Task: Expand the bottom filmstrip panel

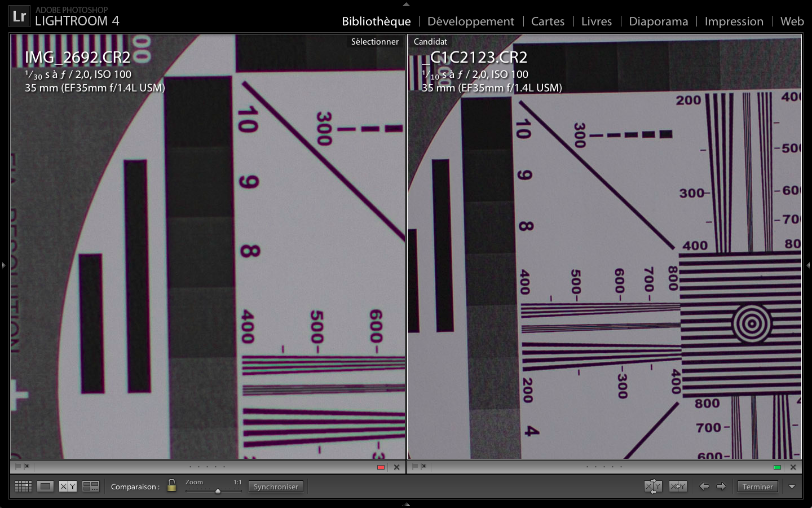Action: 406,503
